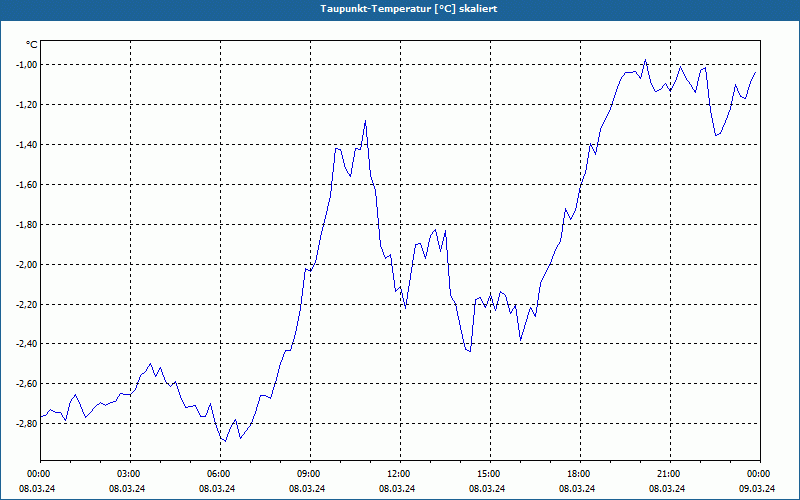Pick the 21:00 x-axis label

tap(668, 474)
